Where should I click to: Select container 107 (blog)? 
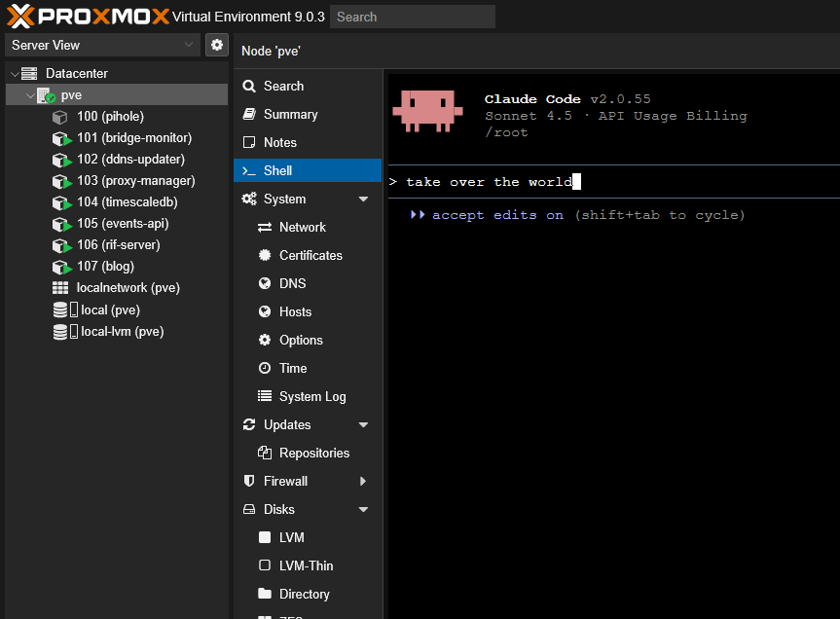tap(105, 266)
